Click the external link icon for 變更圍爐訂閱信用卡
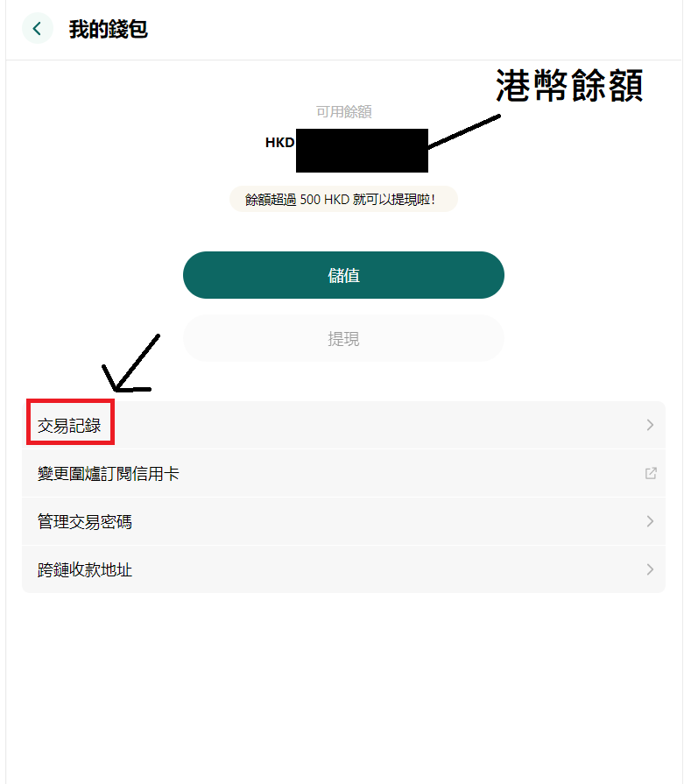 point(650,473)
